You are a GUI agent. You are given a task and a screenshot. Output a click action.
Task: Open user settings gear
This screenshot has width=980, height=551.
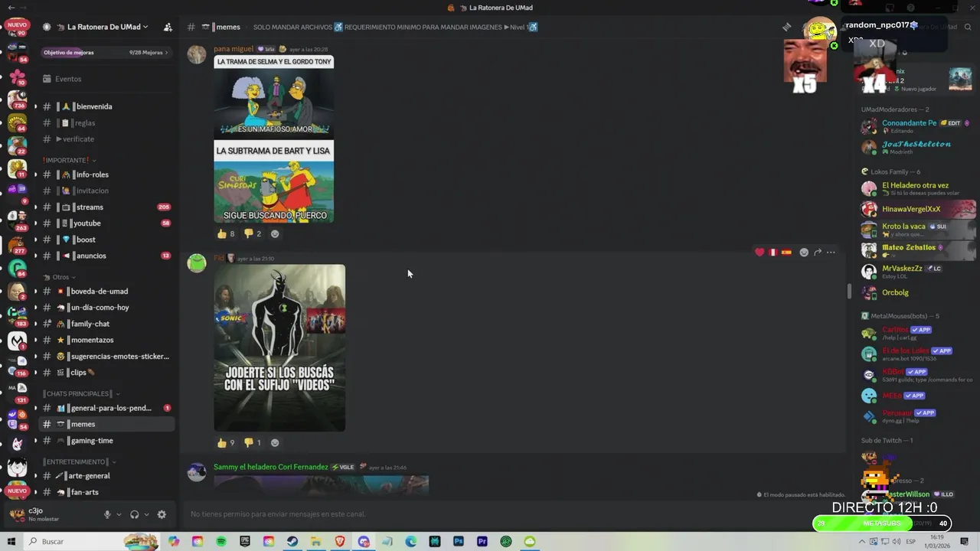tap(162, 514)
